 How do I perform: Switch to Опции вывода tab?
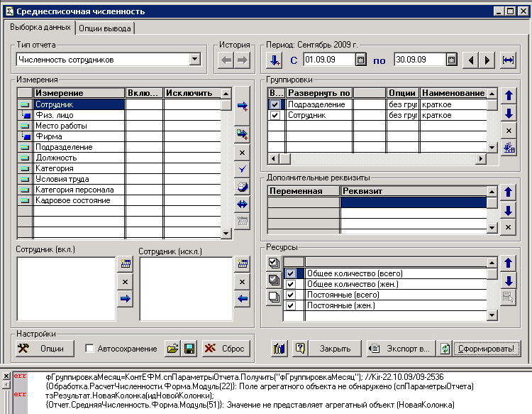(x=105, y=28)
